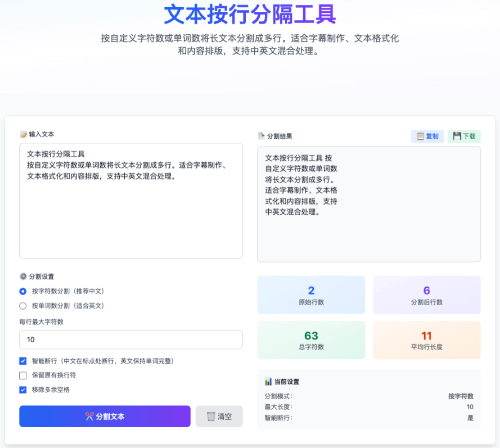Click the 下载 button to download results
Screen dimensions: 500x448
coord(464,136)
